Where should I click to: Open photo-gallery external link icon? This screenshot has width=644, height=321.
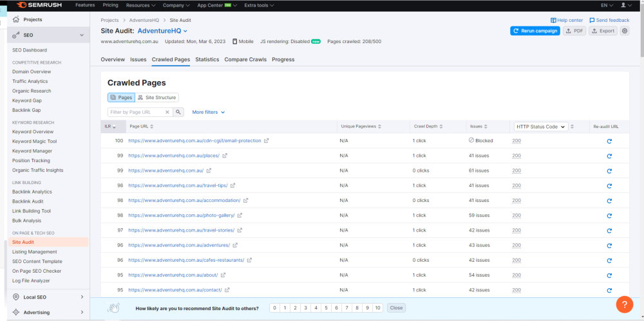tap(240, 215)
